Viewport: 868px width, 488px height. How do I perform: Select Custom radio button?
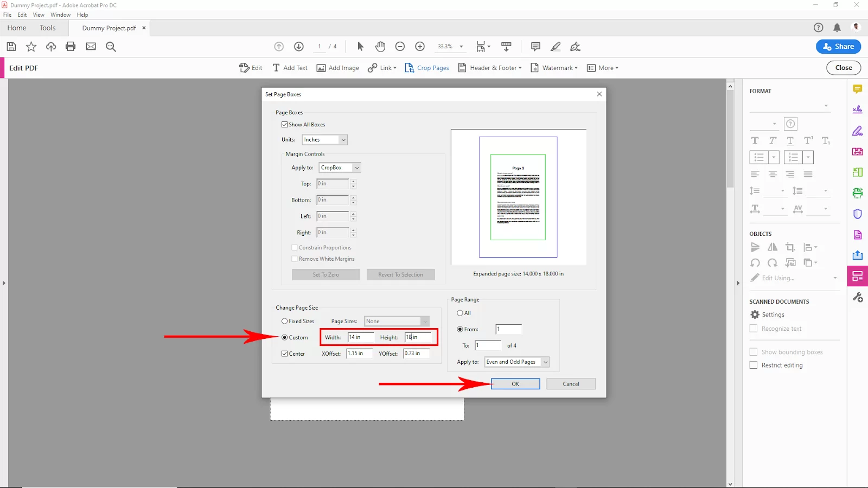point(284,337)
